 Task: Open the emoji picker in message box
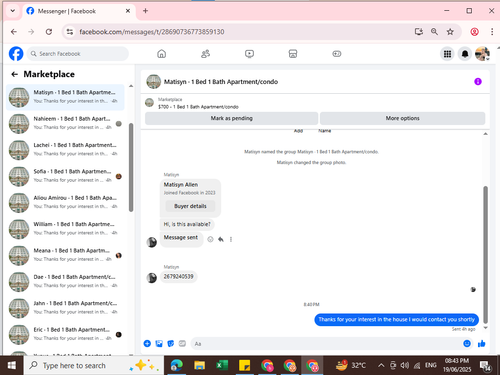[467, 343]
